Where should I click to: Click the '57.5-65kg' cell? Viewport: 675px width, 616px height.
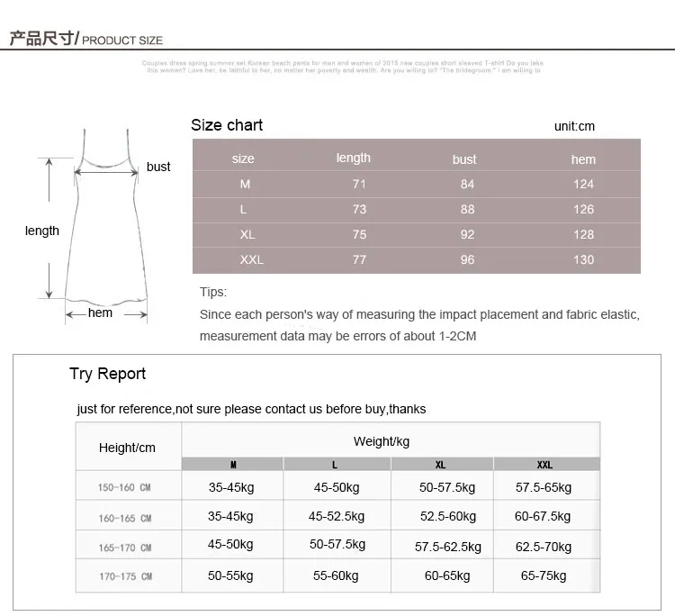click(x=544, y=487)
